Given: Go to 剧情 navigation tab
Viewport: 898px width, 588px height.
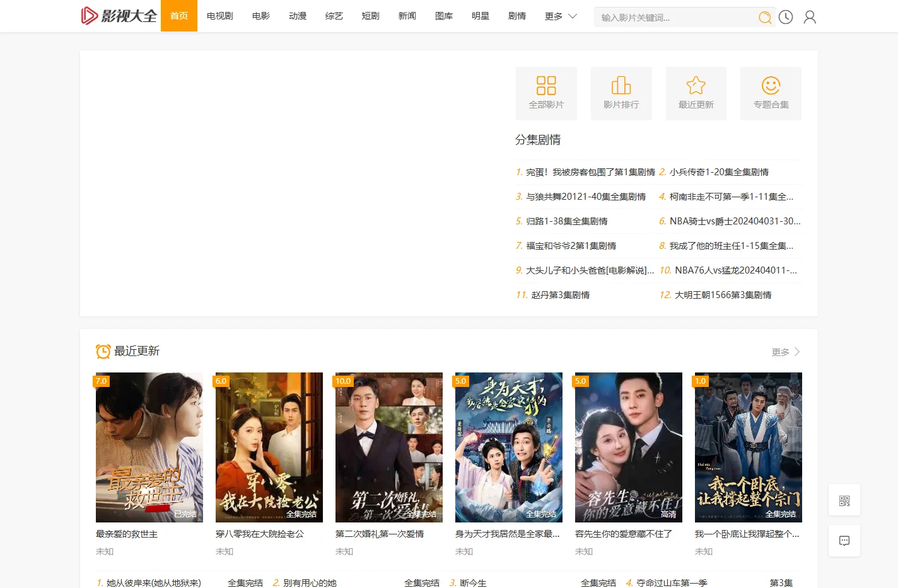Looking at the screenshot, I should (517, 16).
